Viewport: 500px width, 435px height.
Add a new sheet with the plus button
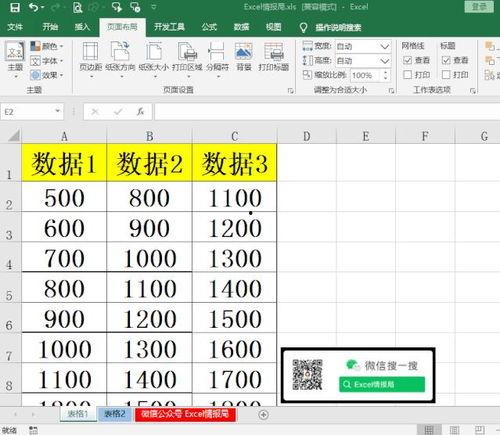263,415
